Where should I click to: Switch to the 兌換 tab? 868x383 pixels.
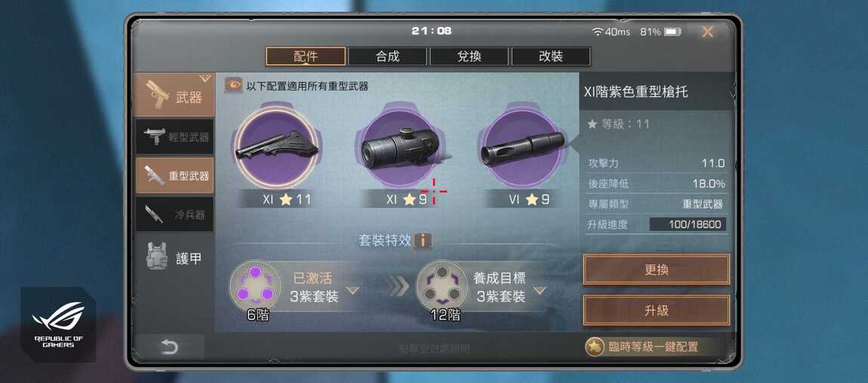[469, 56]
